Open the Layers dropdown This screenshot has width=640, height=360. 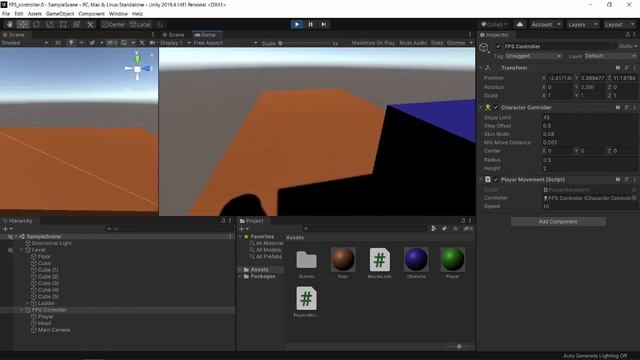coord(582,24)
